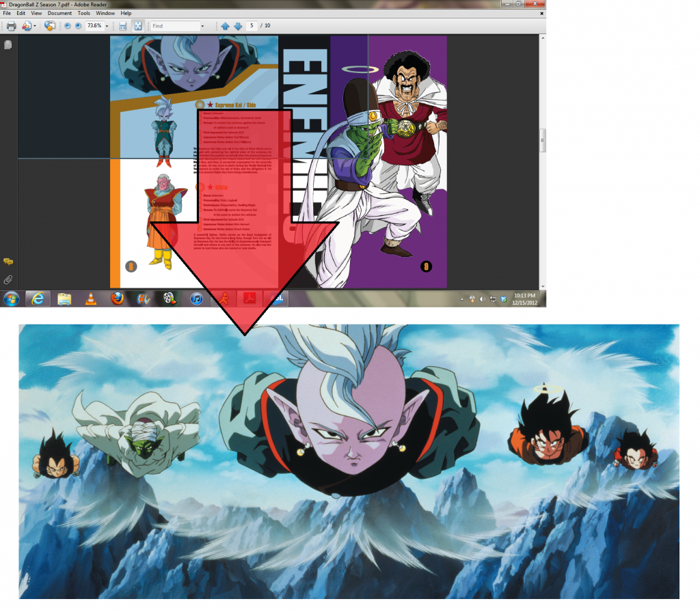Toggle the fit one full page icon

pos(138,27)
